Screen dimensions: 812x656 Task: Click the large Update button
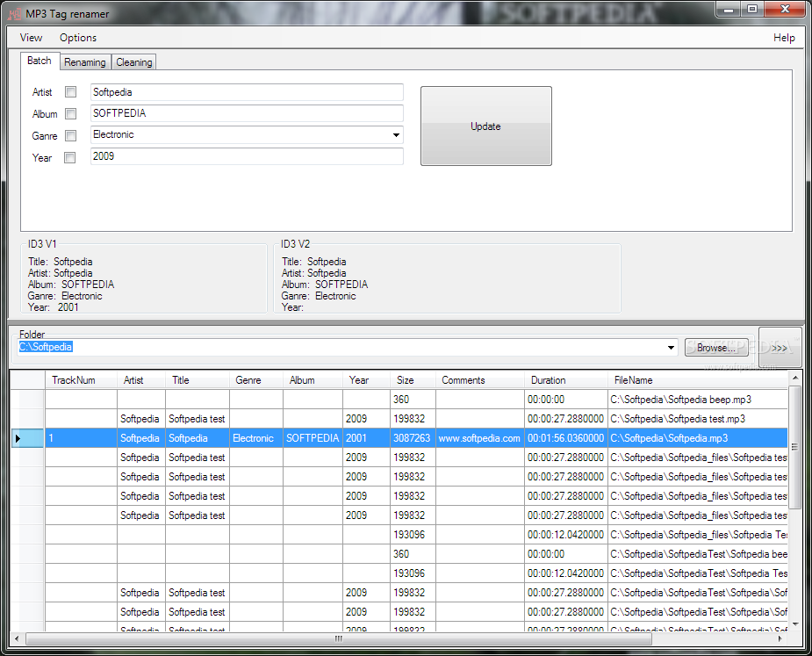pyautogui.click(x=485, y=126)
